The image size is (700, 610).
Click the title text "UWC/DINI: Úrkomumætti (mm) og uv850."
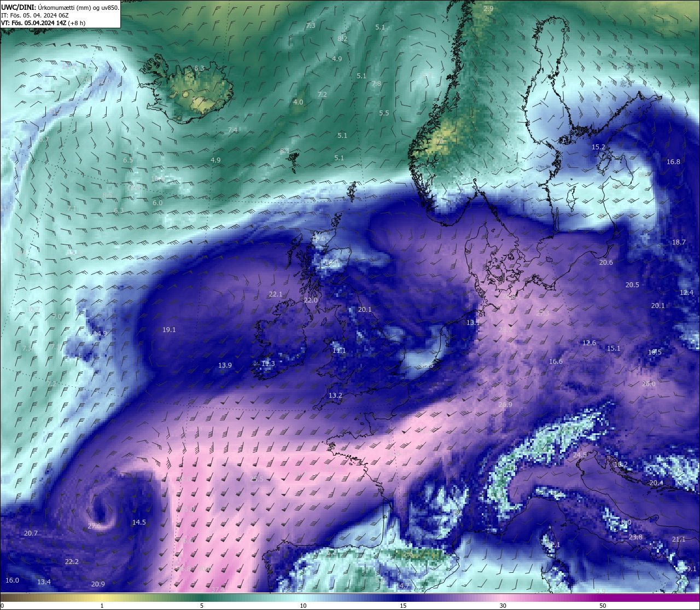(60, 7)
